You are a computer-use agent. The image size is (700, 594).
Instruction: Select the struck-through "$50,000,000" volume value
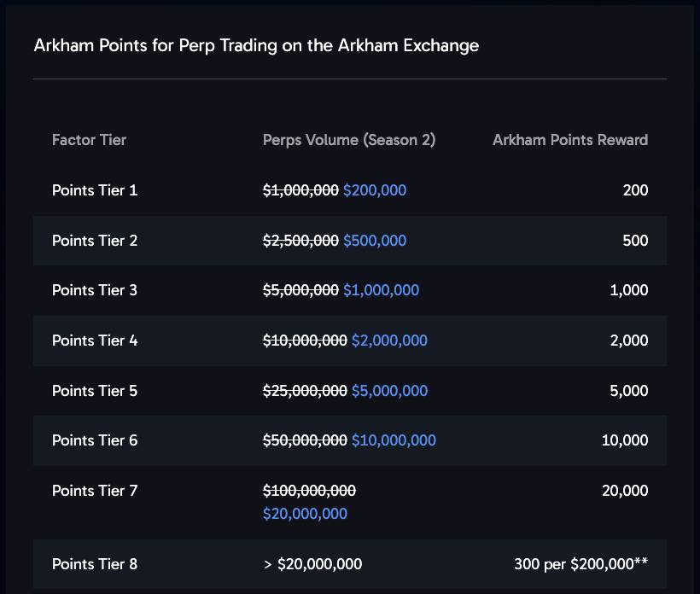[x=305, y=441]
